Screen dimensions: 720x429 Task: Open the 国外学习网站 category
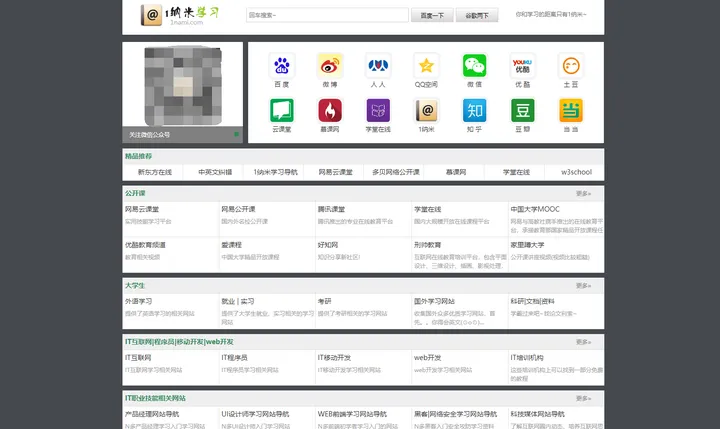434,302
